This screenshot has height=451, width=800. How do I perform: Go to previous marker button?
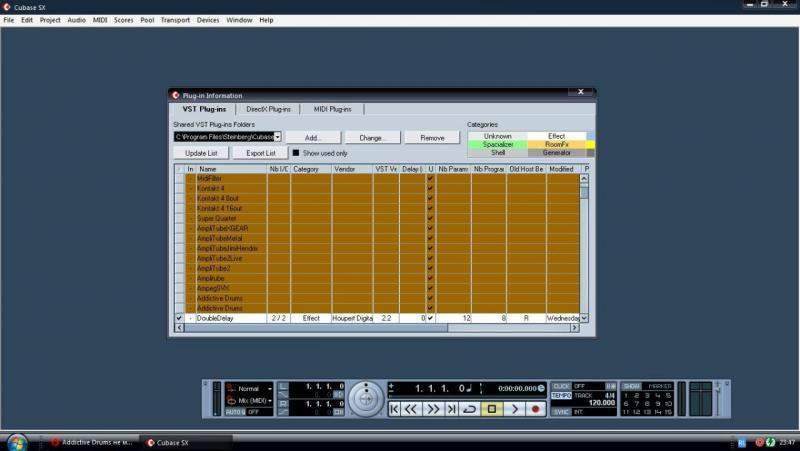point(395,409)
